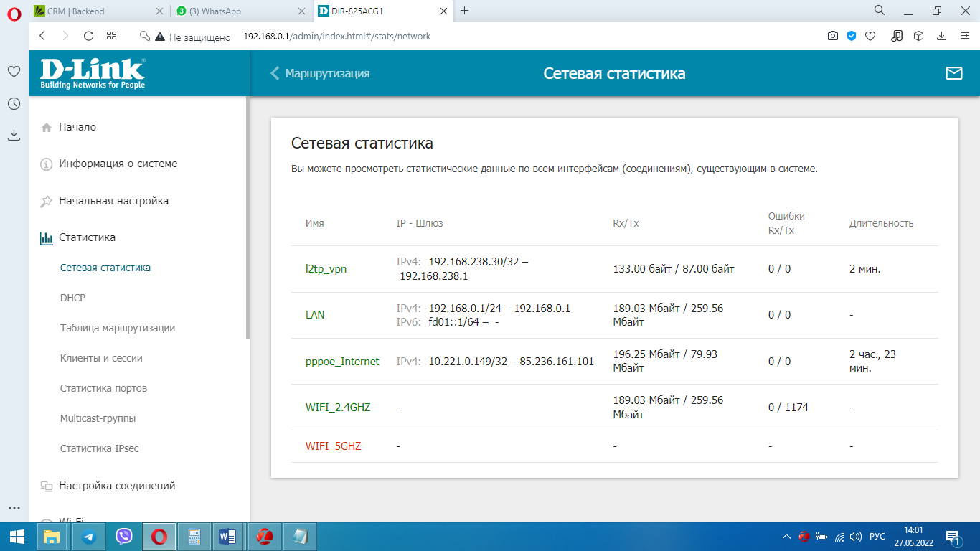
Task: Close the DIR-825ACG1 tab
Action: [444, 11]
